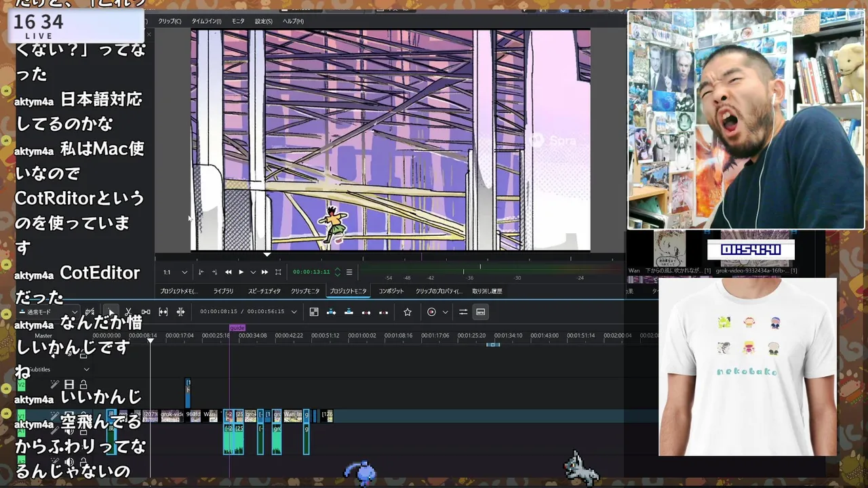This screenshot has width=868, height=488.
Task: Switch to the クリップのプロパティ tab
Action: 438,291
